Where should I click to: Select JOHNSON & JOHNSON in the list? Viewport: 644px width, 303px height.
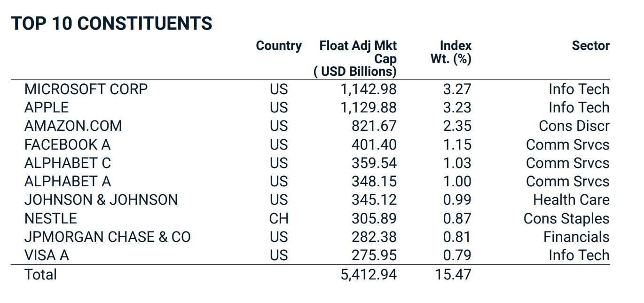pos(101,199)
